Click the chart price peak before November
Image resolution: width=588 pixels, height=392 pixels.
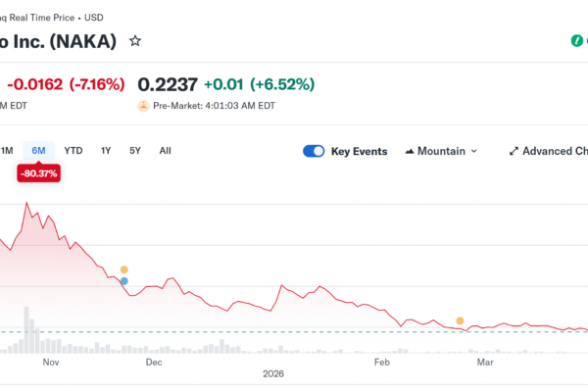click(26, 203)
